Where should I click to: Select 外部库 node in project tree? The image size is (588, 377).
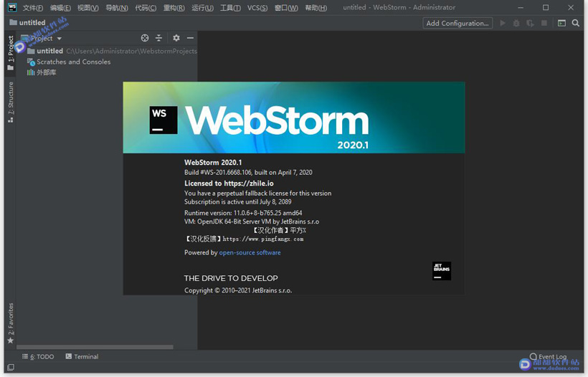[x=42, y=72]
